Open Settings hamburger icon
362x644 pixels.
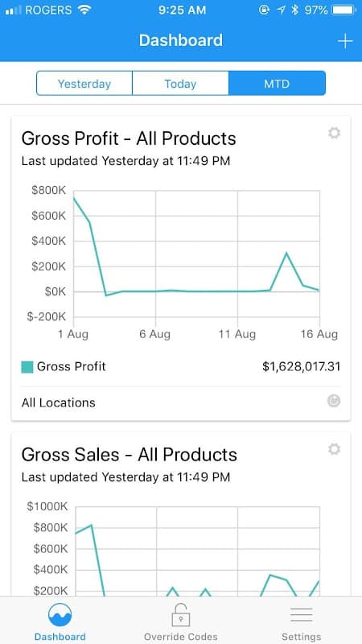[301, 615]
